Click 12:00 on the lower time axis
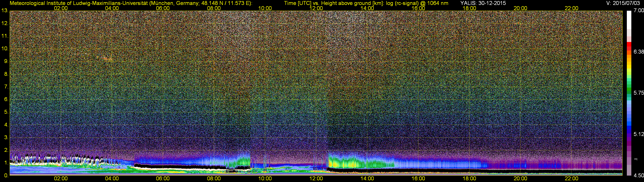 316,179
